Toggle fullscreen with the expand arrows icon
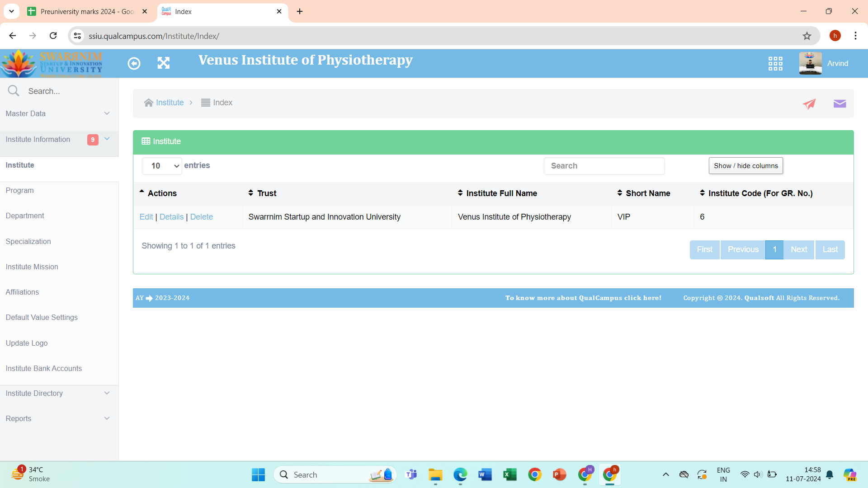 pyautogui.click(x=163, y=63)
